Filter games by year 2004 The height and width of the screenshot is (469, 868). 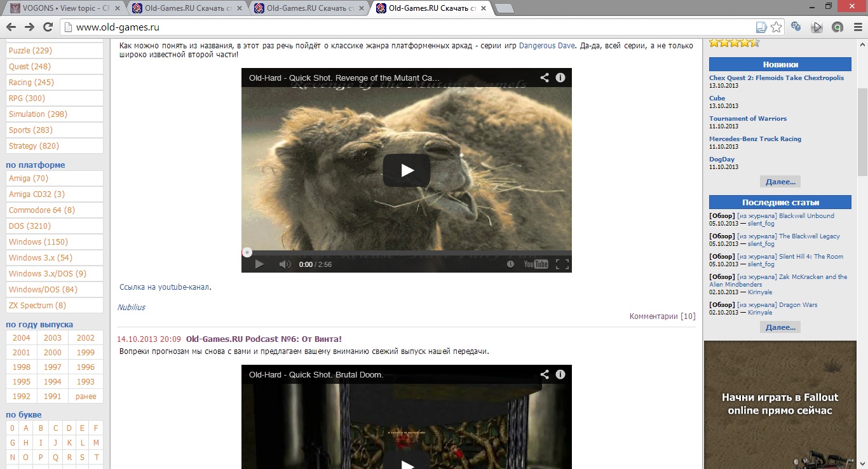pos(22,338)
